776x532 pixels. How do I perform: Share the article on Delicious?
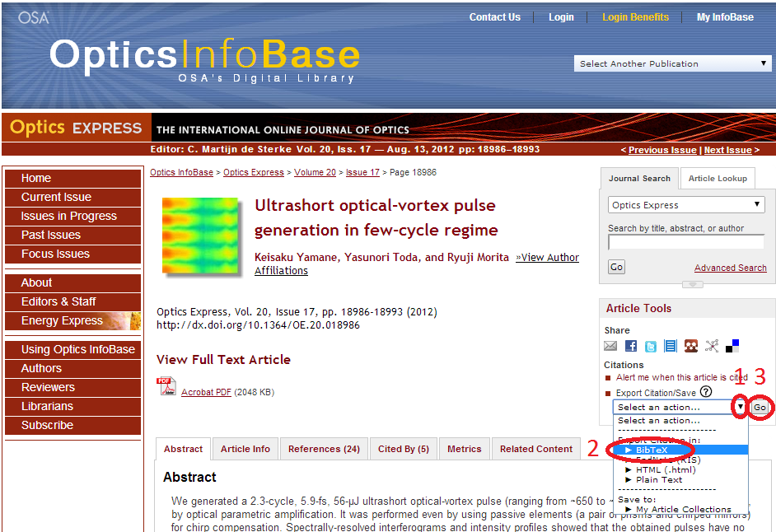tap(732, 346)
